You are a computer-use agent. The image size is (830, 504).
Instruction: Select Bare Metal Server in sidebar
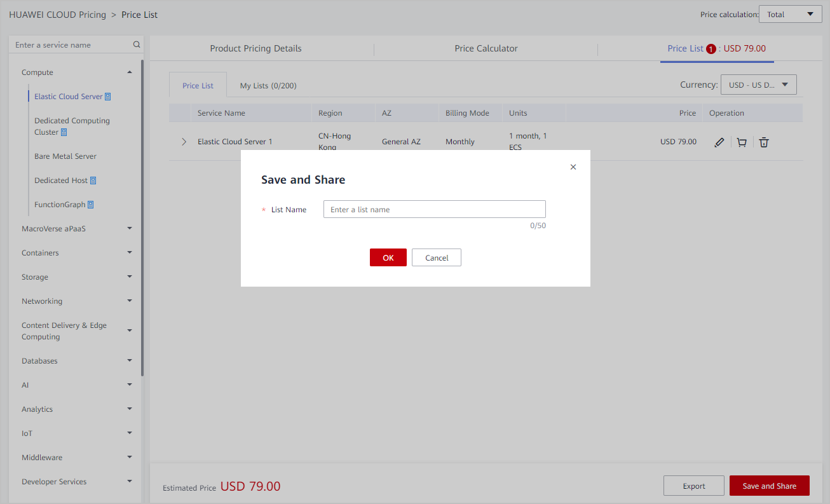pos(65,156)
